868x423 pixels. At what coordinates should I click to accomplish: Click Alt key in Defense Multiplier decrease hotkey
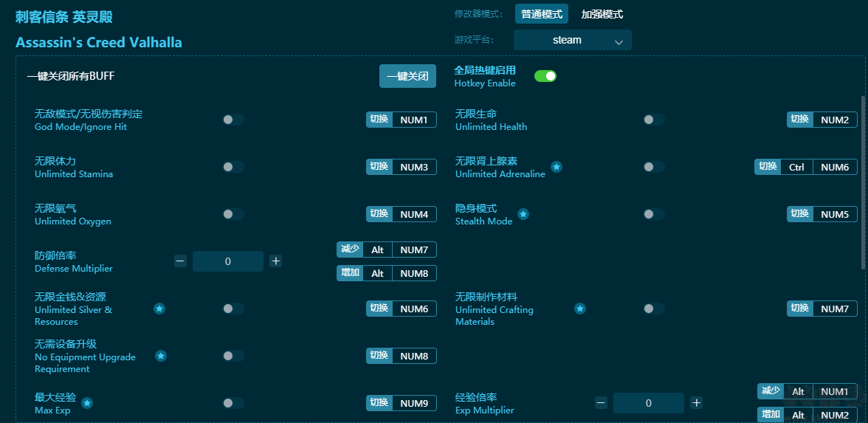[378, 250]
